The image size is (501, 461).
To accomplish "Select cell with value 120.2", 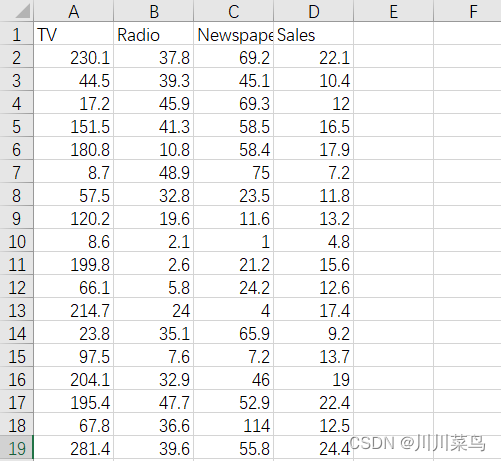I will (74, 218).
